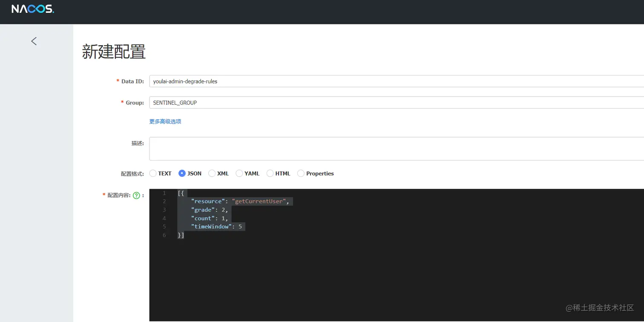644x322 pixels.
Task: Click into the 描述 description textarea
Action: (x=397, y=149)
